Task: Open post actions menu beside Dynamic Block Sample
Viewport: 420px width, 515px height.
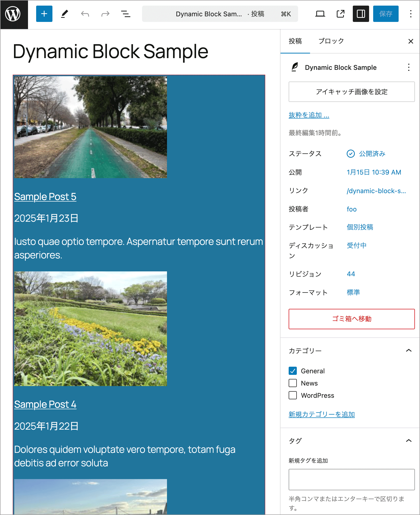Action: point(409,68)
